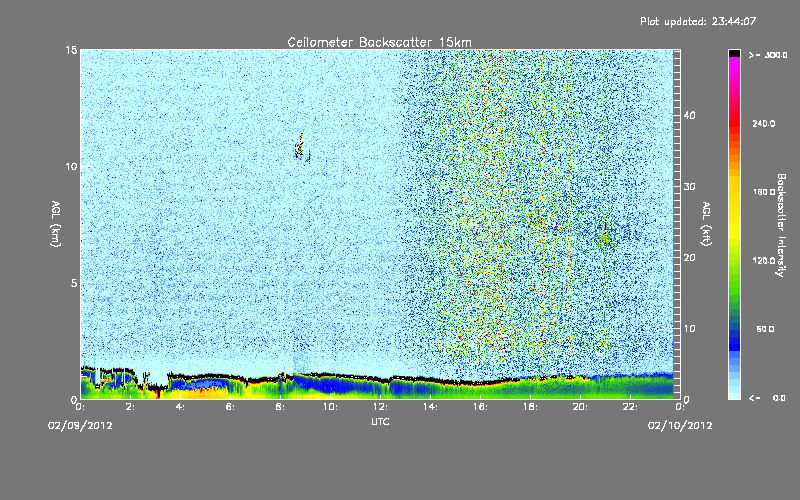Click the '6:' hour tick label

point(231,407)
